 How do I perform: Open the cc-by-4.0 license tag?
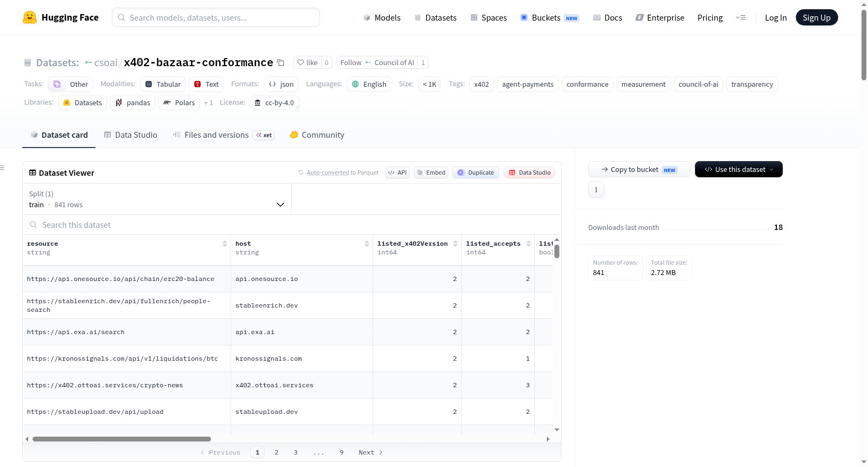click(275, 103)
